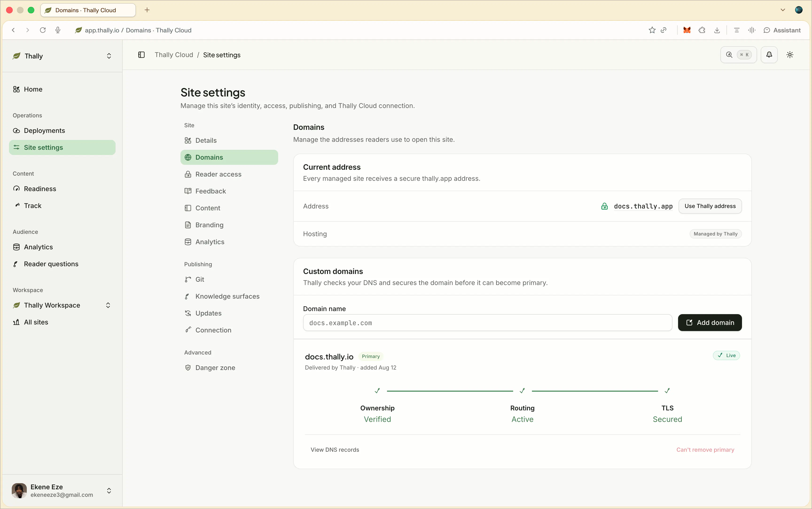The image size is (812, 509).
Task: Click the Thally Cloud breadcrumb link
Action: click(174, 55)
